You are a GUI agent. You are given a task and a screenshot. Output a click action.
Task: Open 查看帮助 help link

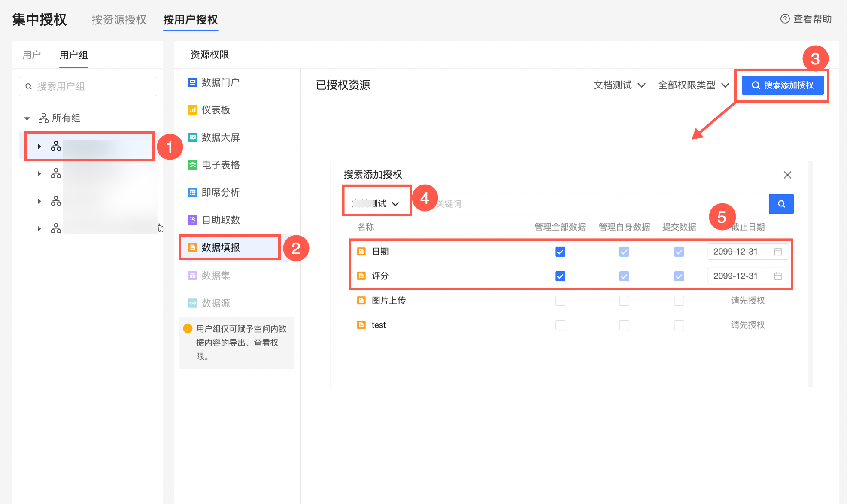tap(806, 19)
